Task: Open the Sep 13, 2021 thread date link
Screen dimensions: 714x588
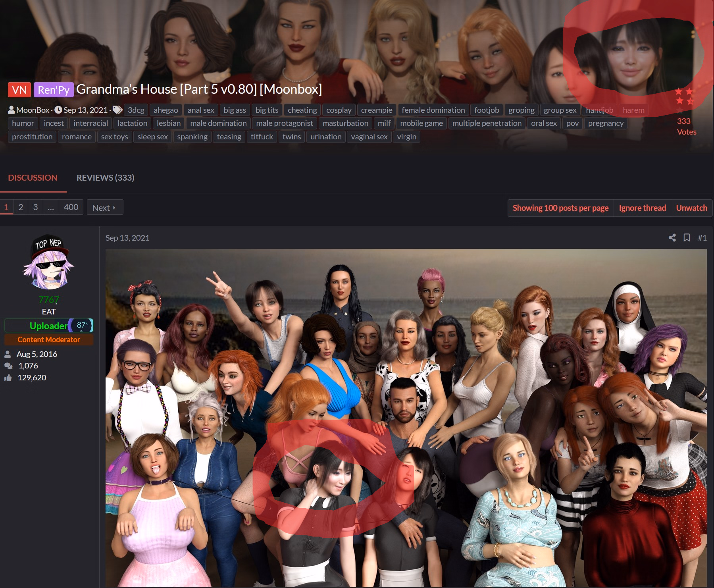Action: [85, 110]
